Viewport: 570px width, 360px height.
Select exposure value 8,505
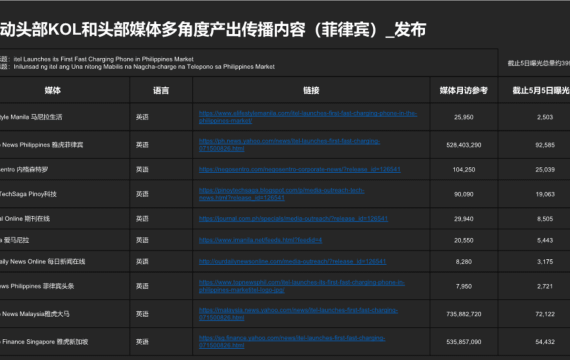tap(545, 219)
